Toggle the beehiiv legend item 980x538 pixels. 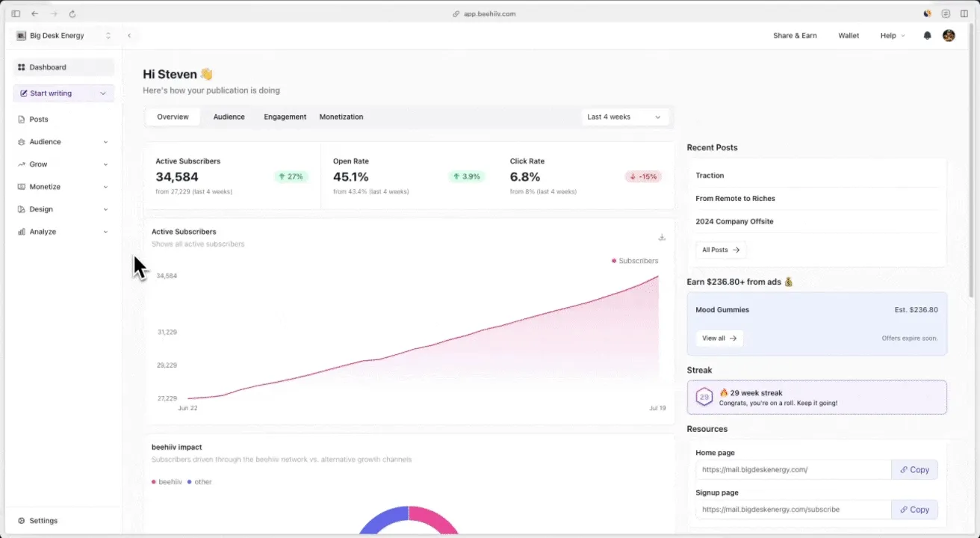pos(167,482)
